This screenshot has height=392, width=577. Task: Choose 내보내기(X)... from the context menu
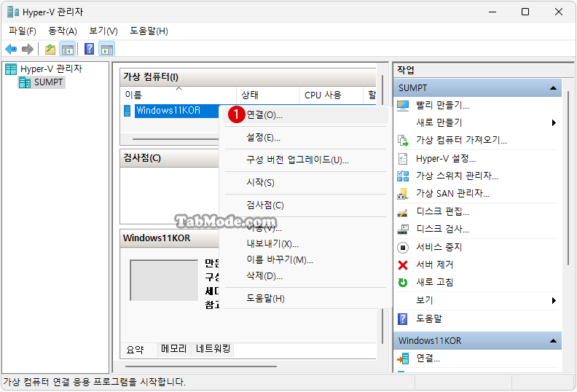pos(305,244)
